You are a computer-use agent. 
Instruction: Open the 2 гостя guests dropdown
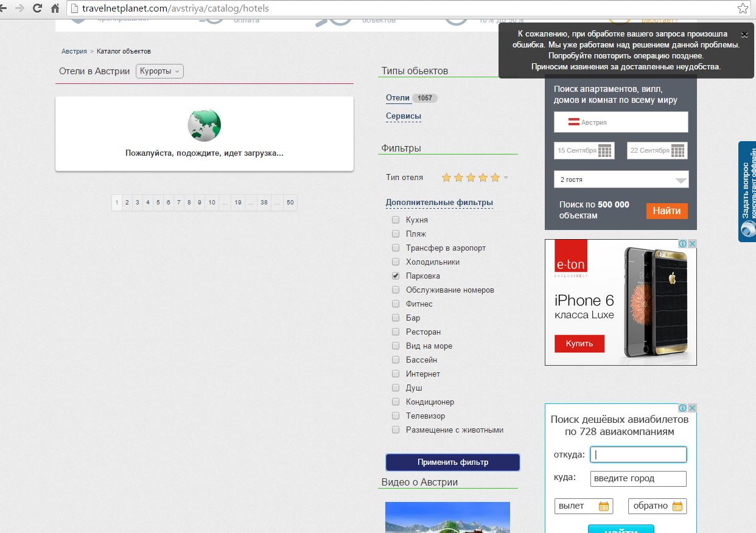(621, 179)
